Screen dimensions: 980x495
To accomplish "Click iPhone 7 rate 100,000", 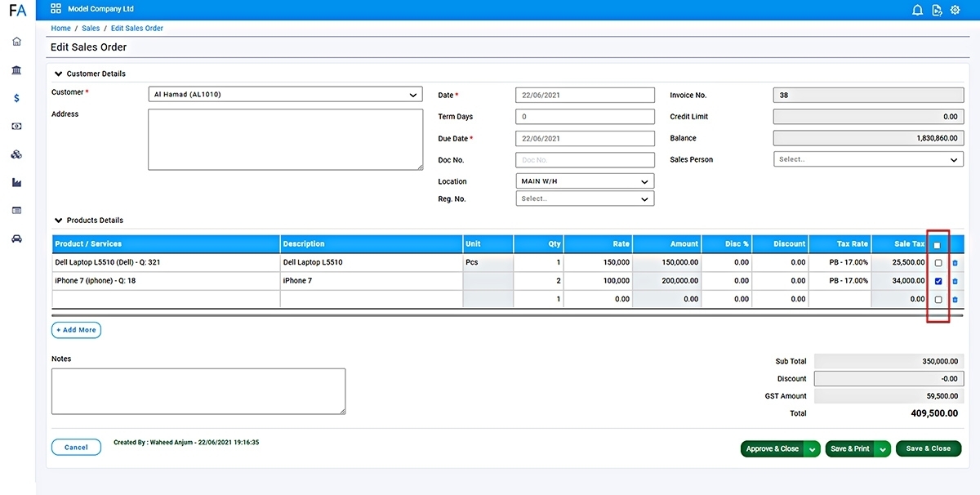I will [598, 281].
